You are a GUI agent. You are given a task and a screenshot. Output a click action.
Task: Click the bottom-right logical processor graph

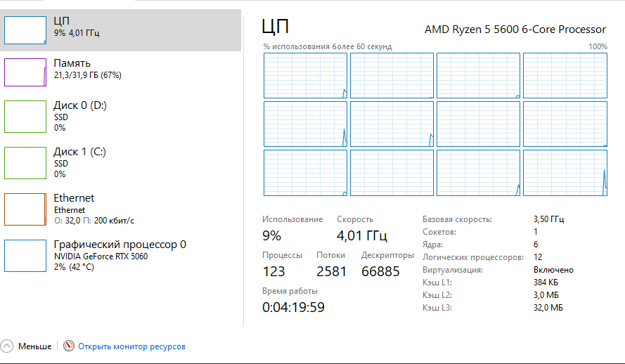click(x=565, y=172)
